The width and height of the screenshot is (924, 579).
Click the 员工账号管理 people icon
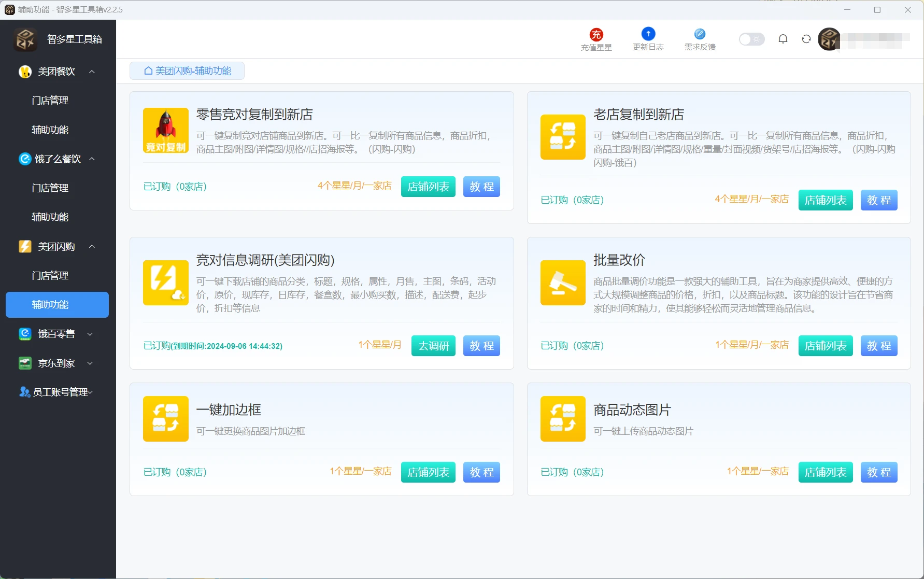click(x=24, y=392)
